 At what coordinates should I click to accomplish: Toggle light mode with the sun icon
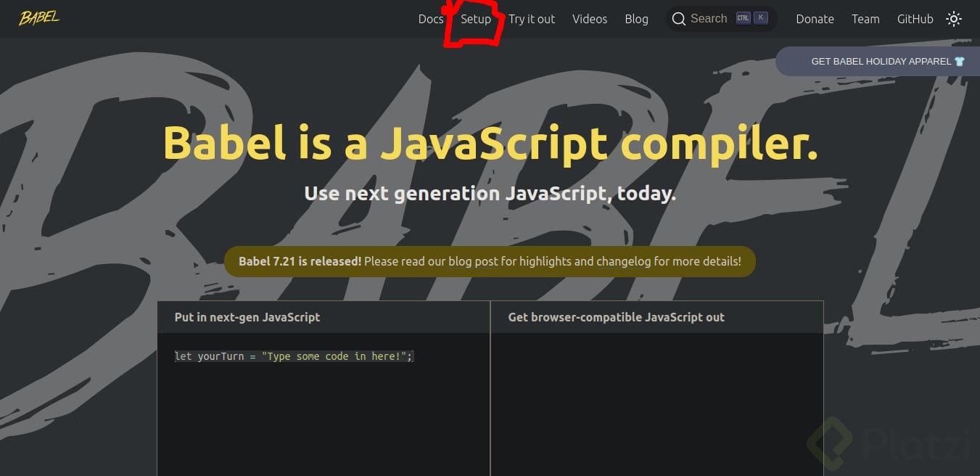click(954, 19)
